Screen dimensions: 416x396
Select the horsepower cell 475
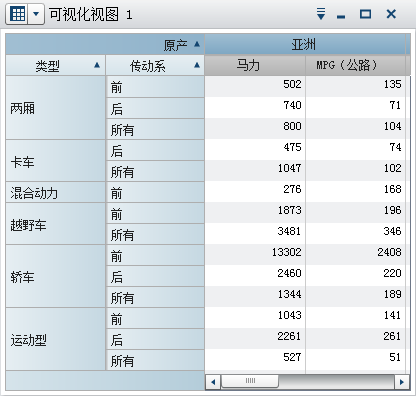point(255,149)
